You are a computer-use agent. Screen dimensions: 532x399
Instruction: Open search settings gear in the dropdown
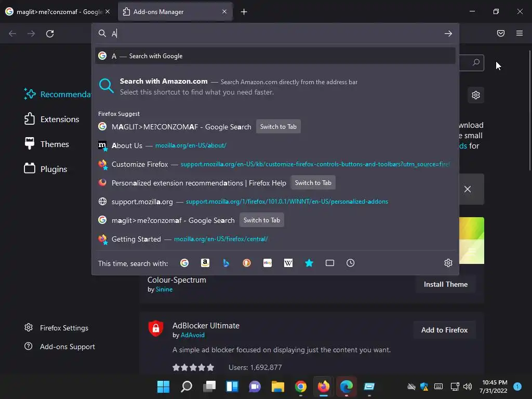tap(448, 263)
